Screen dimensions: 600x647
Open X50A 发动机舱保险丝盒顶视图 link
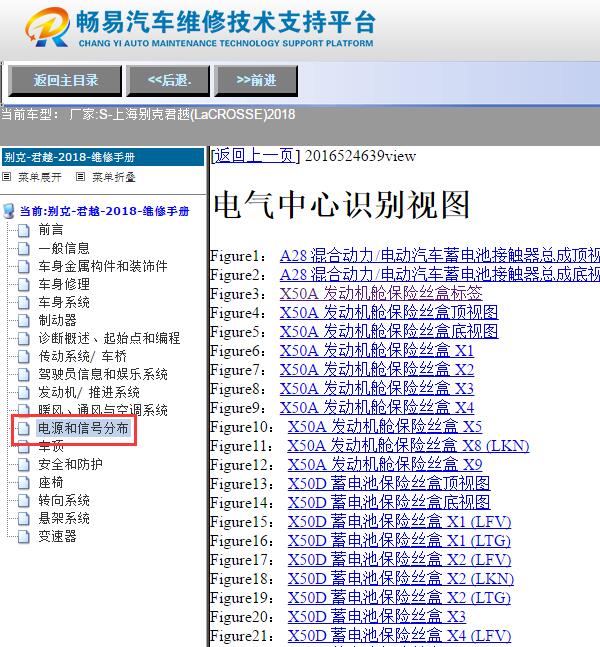(x=389, y=313)
